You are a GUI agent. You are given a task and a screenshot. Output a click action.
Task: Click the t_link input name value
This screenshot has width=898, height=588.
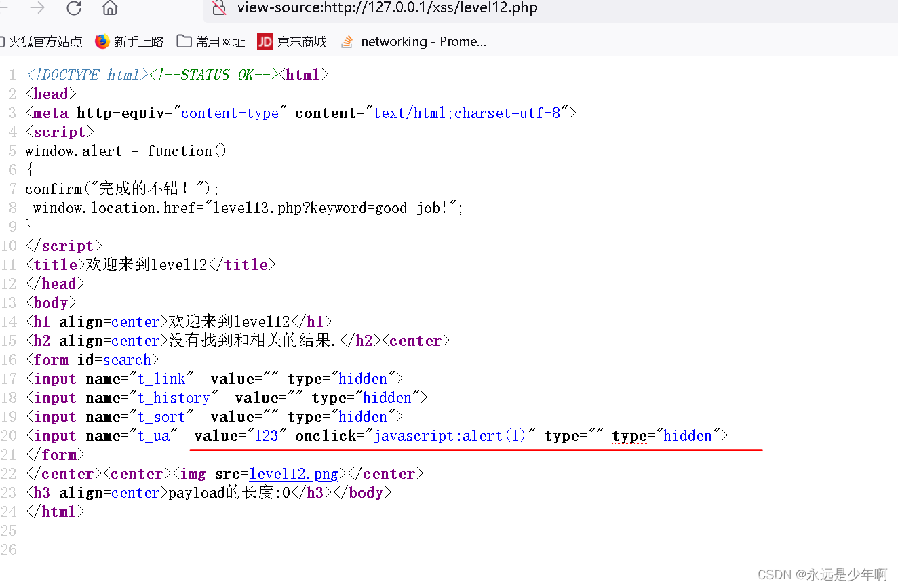(x=162, y=379)
